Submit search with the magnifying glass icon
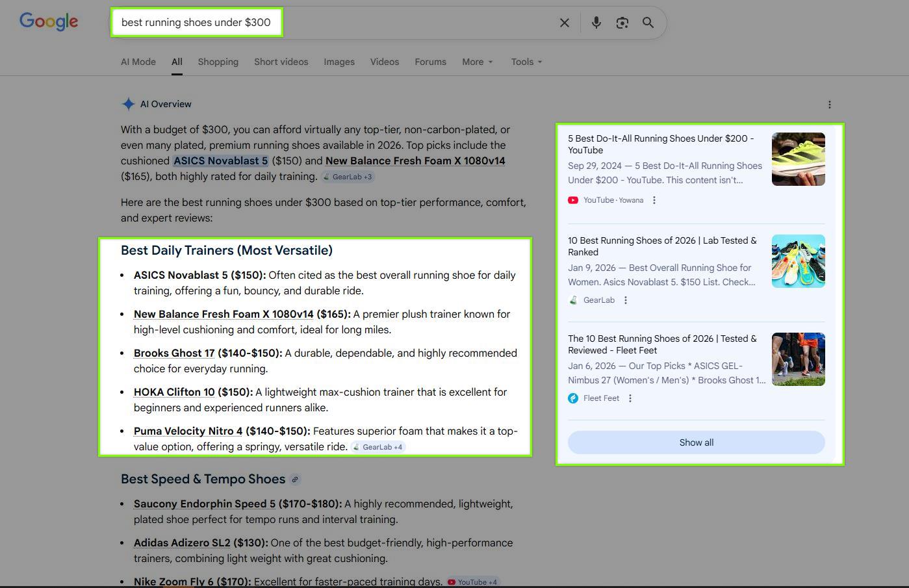 648,23
